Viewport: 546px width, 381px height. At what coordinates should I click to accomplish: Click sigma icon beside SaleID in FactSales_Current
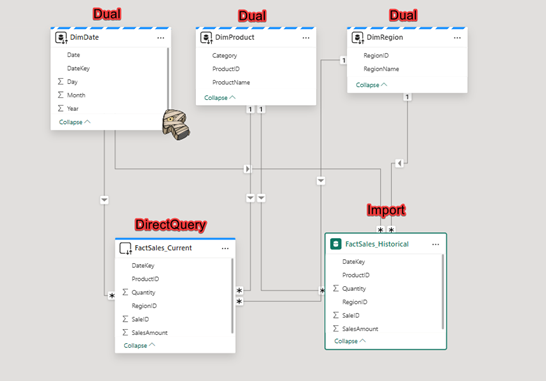point(125,319)
